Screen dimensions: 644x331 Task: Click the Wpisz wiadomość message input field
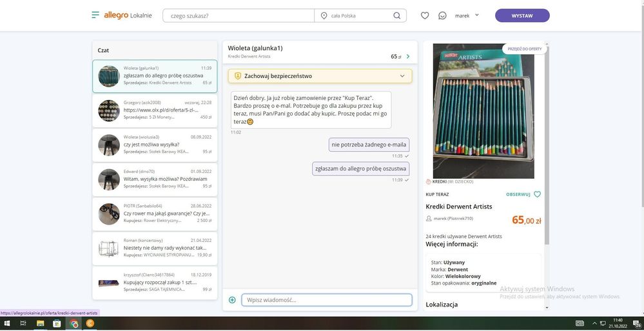click(326, 300)
